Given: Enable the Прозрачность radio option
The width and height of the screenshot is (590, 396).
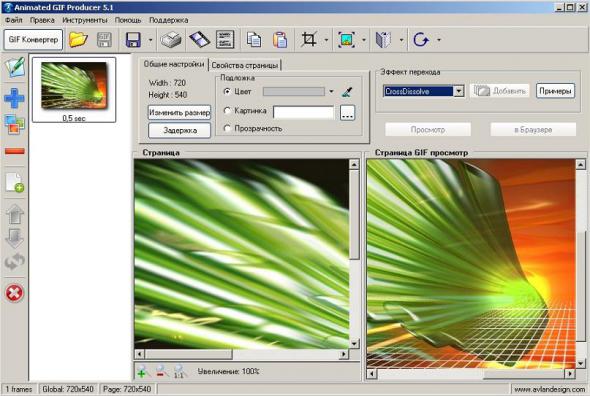Looking at the screenshot, I should [x=227, y=128].
